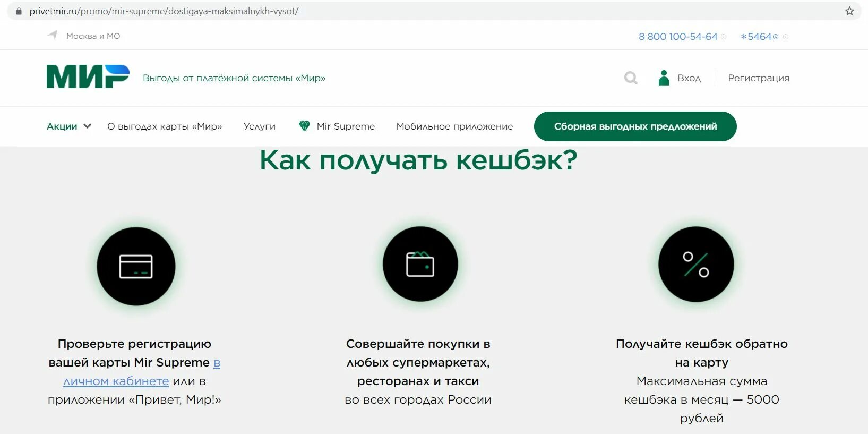Open the Акции menu
The image size is (868, 434).
click(x=62, y=126)
